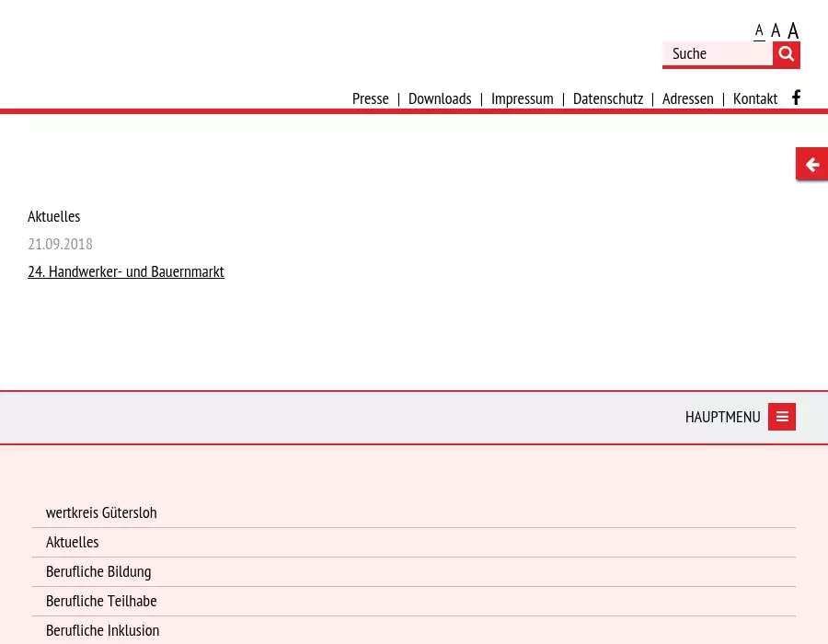Open the Facebook page icon
Viewport: 828px width, 644px height.
pos(796,98)
